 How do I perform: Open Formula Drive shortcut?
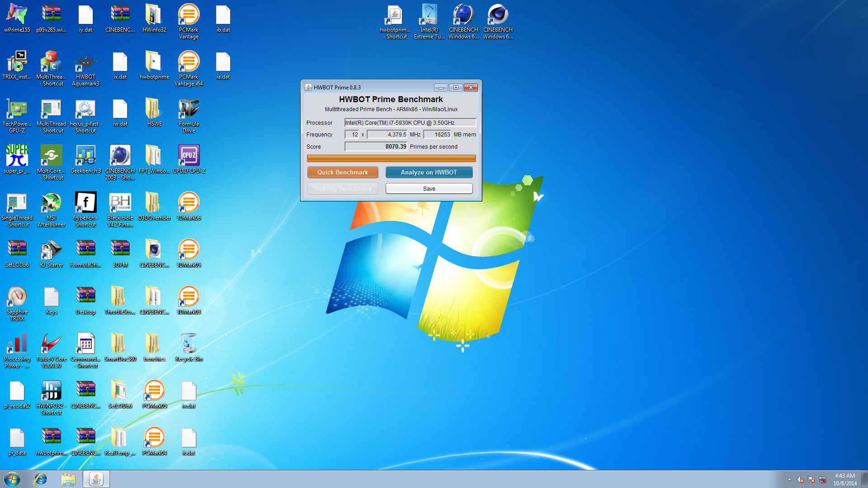(189, 115)
